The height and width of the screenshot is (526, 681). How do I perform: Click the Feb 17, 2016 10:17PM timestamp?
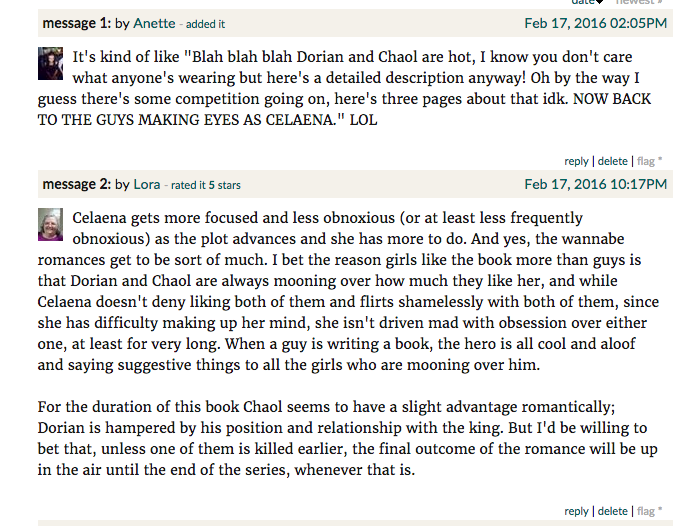point(595,184)
